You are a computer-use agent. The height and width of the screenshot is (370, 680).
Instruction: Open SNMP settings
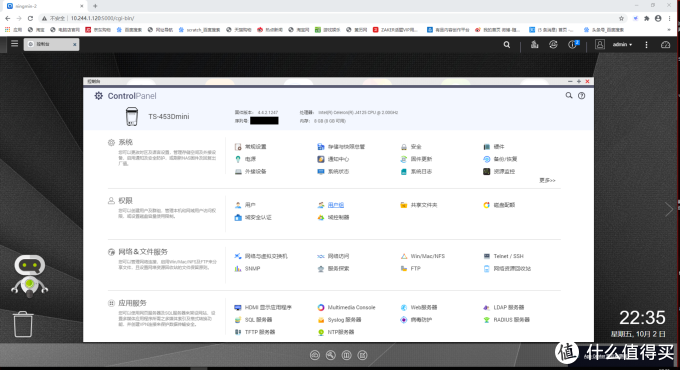pyautogui.click(x=247, y=268)
